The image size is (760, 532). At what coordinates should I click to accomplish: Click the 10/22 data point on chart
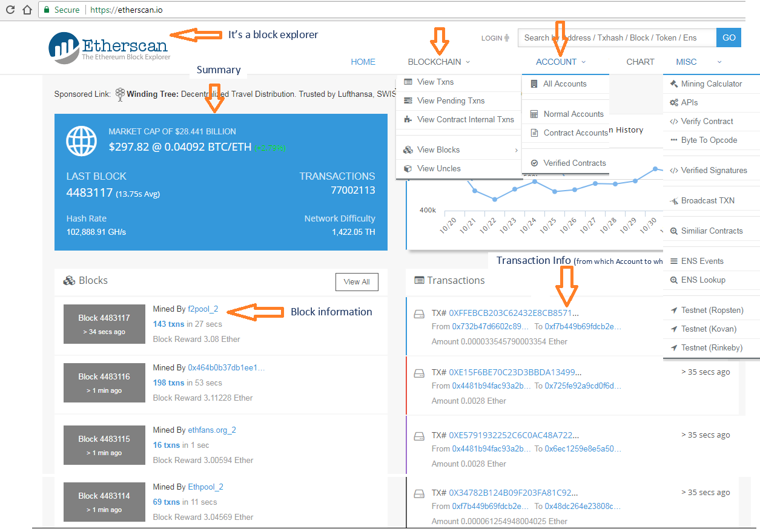tap(495, 199)
